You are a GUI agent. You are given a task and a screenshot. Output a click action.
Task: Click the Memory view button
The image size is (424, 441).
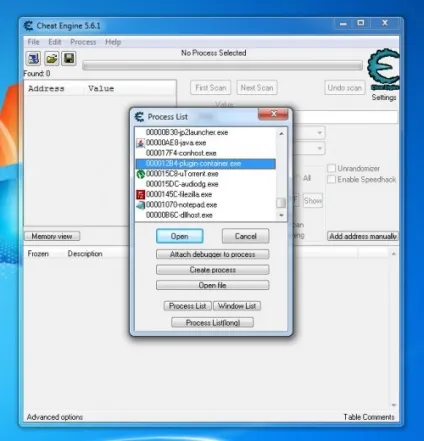pyautogui.click(x=52, y=236)
